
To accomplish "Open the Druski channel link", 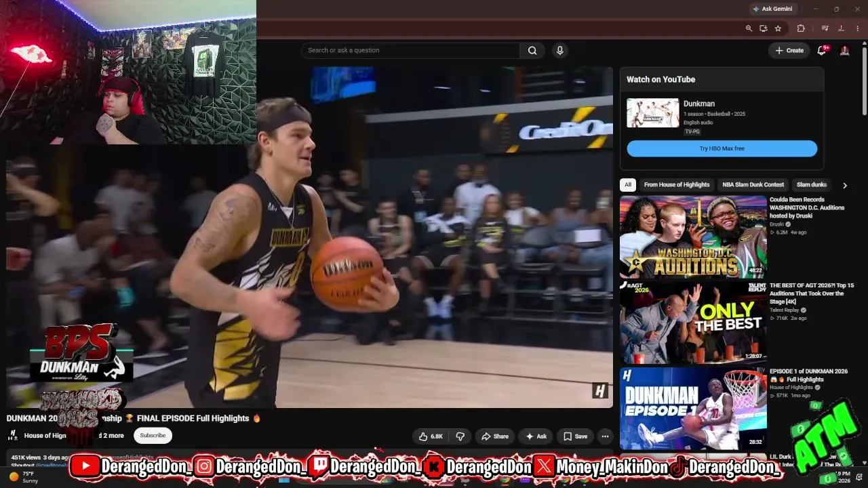I will pyautogui.click(x=778, y=224).
